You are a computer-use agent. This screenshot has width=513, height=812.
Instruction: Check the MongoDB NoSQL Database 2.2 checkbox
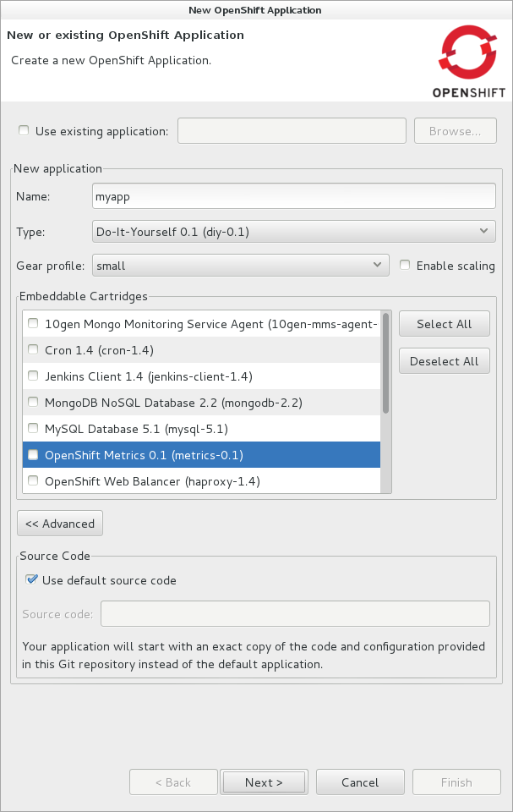(x=33, y=402)
